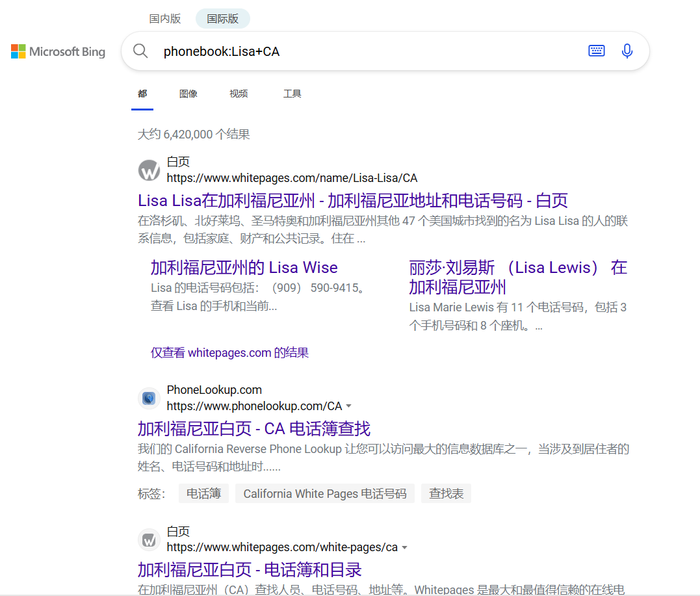Expand dropdown arrow after phonelookup.com/CA URL
This screenshot has width=700, height=596.
[349, 406]
